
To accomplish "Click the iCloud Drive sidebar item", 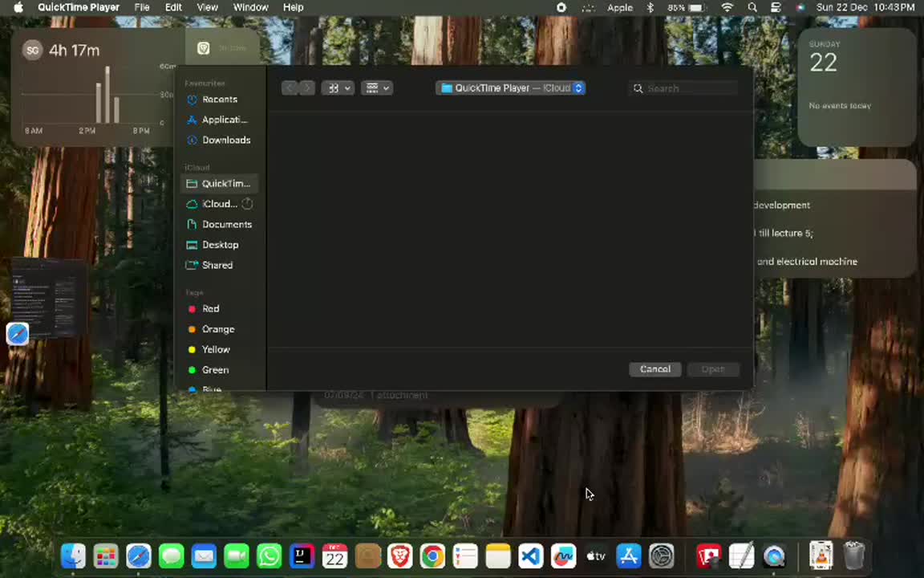I will pyautogui.click(x=219, y=204).
